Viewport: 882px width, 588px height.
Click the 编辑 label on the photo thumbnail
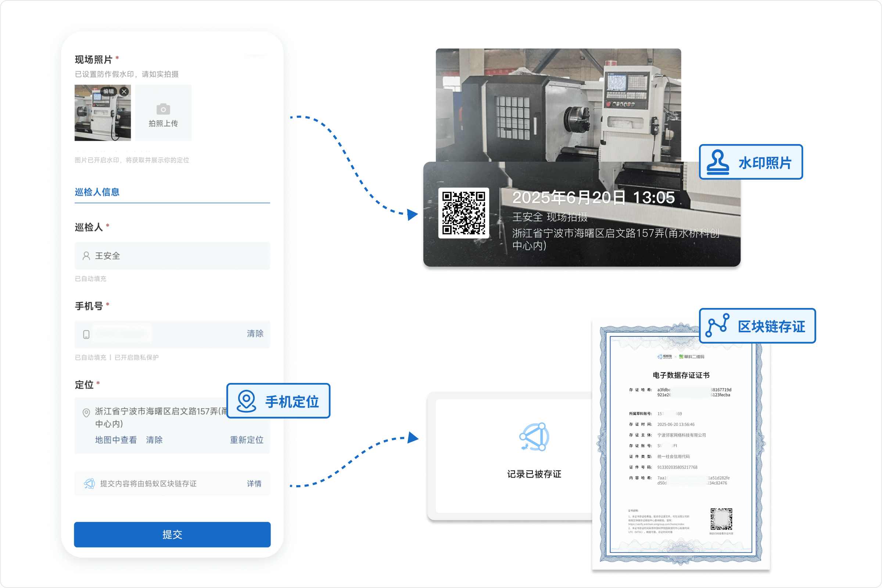[108, 92]
